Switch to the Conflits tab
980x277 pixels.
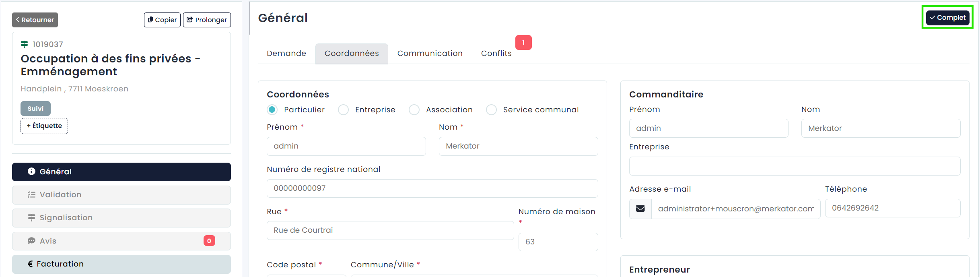tap(496, 54)
